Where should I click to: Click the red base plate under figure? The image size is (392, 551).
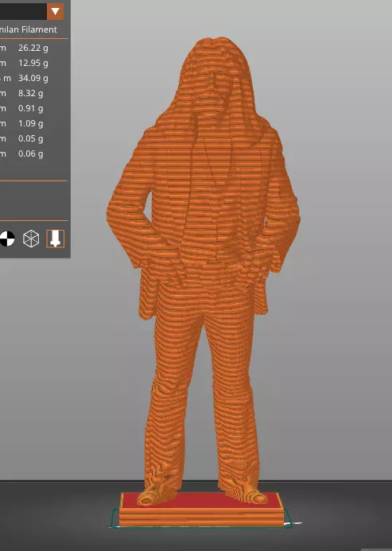200,509
